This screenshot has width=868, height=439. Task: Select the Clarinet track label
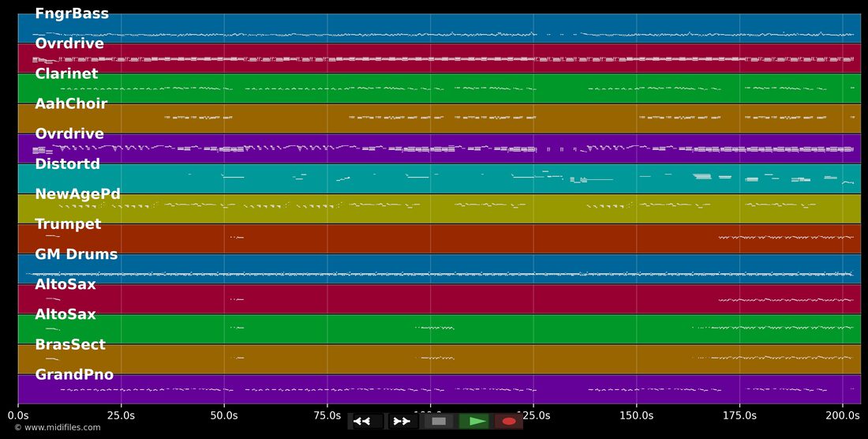pos(66,73)
